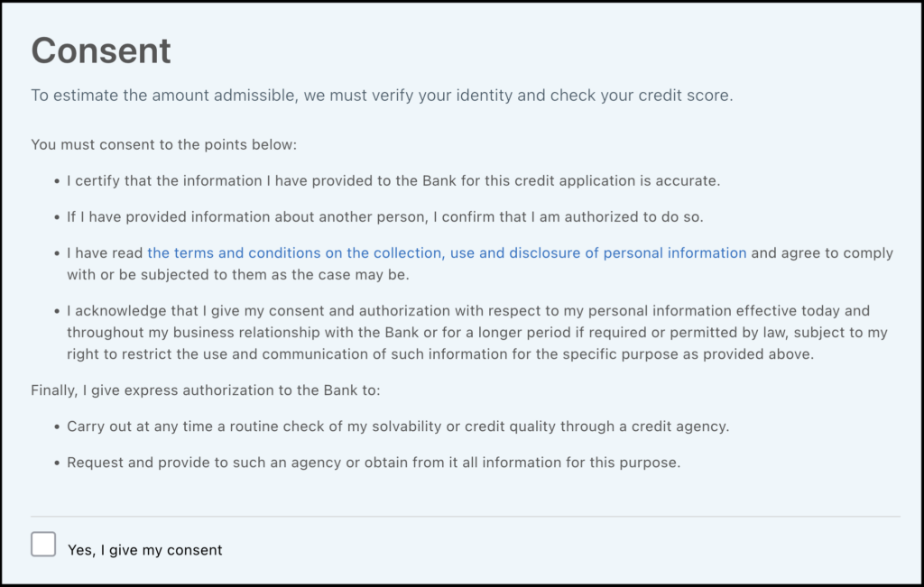
Task: Click the horizontal divider above the consent checkbox
Action: tap(465, 517)
